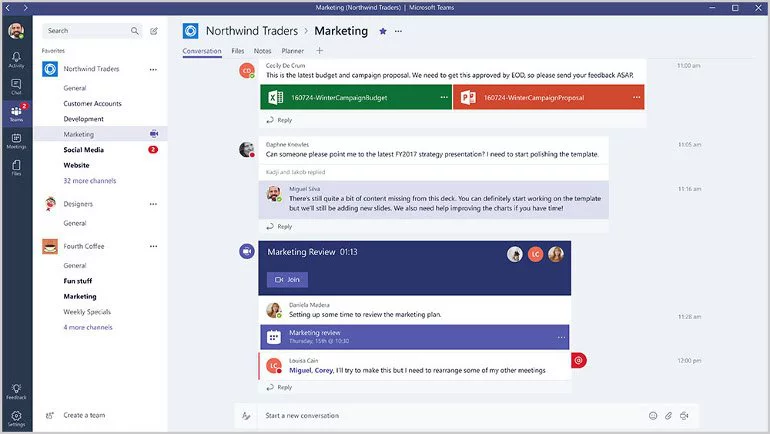This screenshot has width=770, height=434.
Task: Switch to the Files tab
Action: tap(238, 51)
